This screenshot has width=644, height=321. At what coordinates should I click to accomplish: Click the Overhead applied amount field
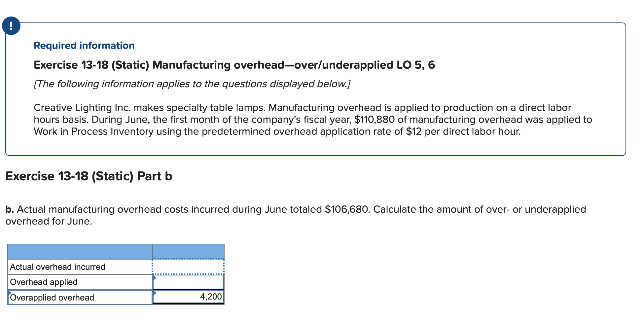point(188,282)
